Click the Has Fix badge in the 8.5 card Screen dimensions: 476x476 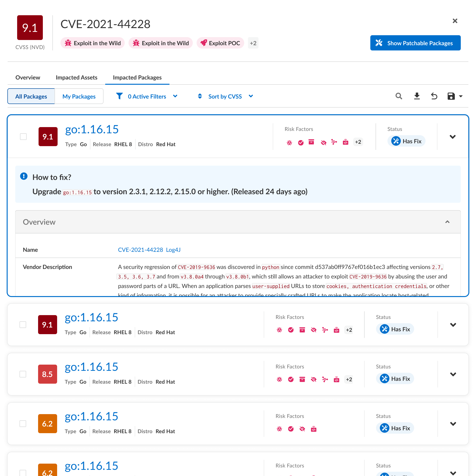pos(395,379)
